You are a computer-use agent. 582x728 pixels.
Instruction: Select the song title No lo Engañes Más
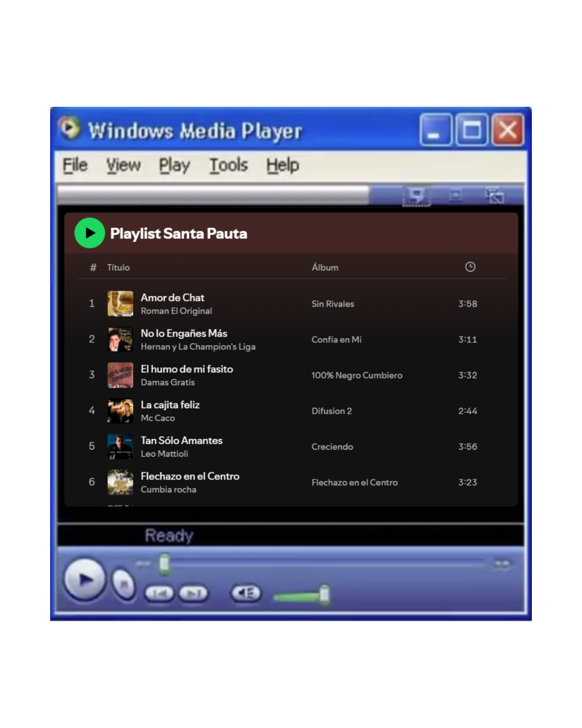coord(184,333)
